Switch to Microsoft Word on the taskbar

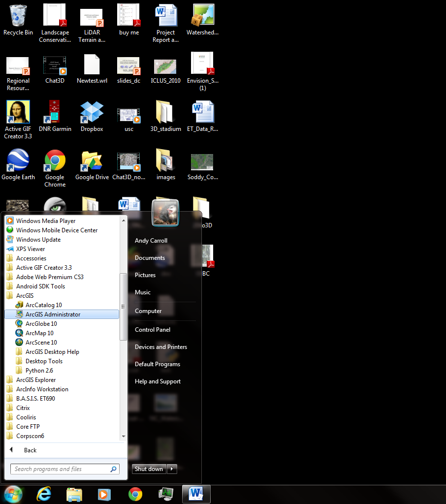[x=196, y=494]
